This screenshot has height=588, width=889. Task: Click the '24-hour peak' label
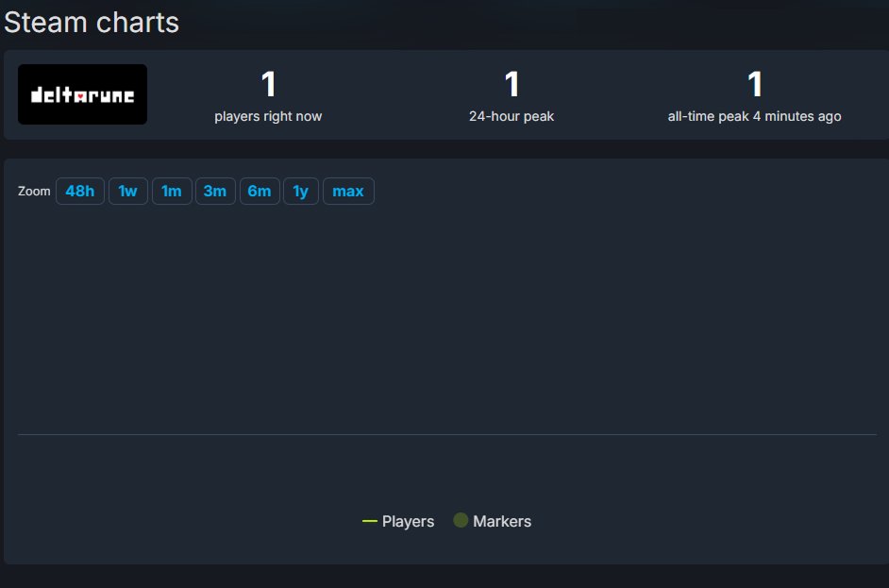click(x=512, y=116)
